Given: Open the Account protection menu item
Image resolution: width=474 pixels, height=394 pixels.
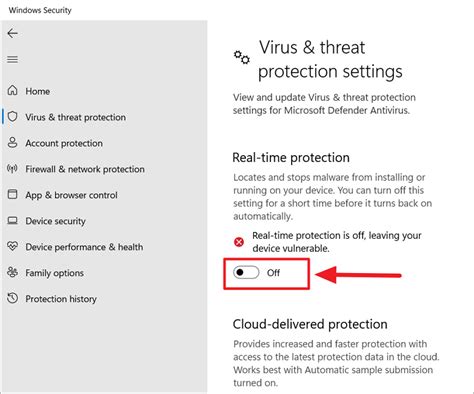Looking at the screenshot, I should tap(64, 143).
